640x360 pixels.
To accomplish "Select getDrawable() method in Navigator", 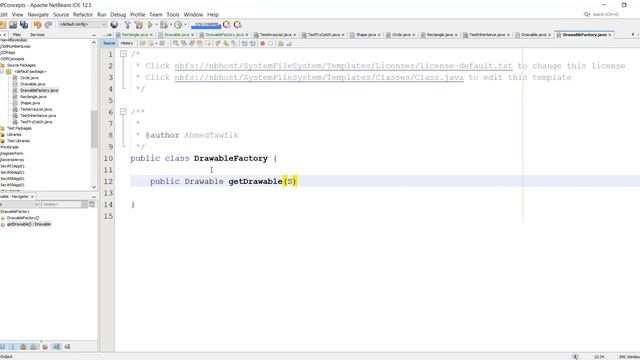I will [x=29, y=224].
